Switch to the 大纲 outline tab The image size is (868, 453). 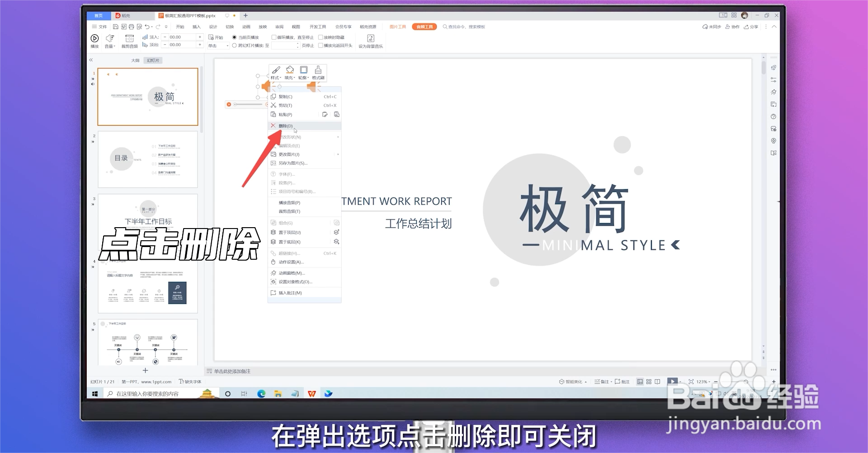pyautogui.click(x=135, y=60)
